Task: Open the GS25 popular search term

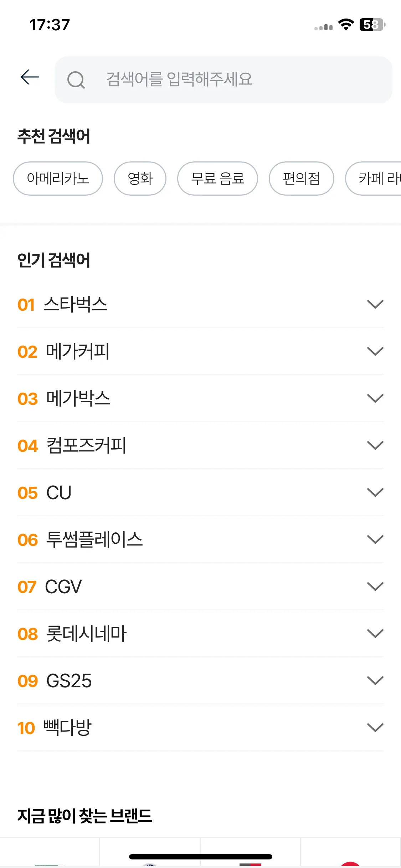Action: [69, 681]
